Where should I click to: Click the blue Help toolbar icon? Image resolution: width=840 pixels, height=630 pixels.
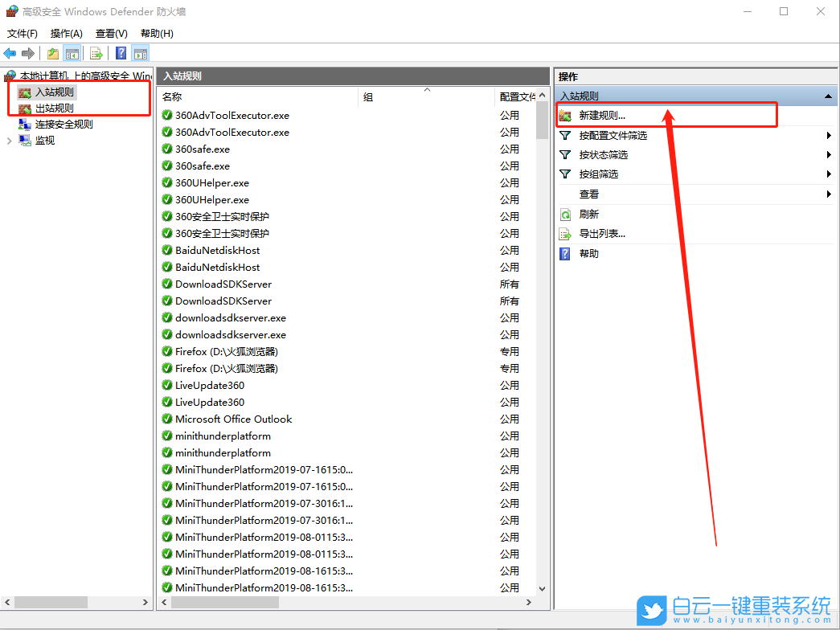click(121, 54)
